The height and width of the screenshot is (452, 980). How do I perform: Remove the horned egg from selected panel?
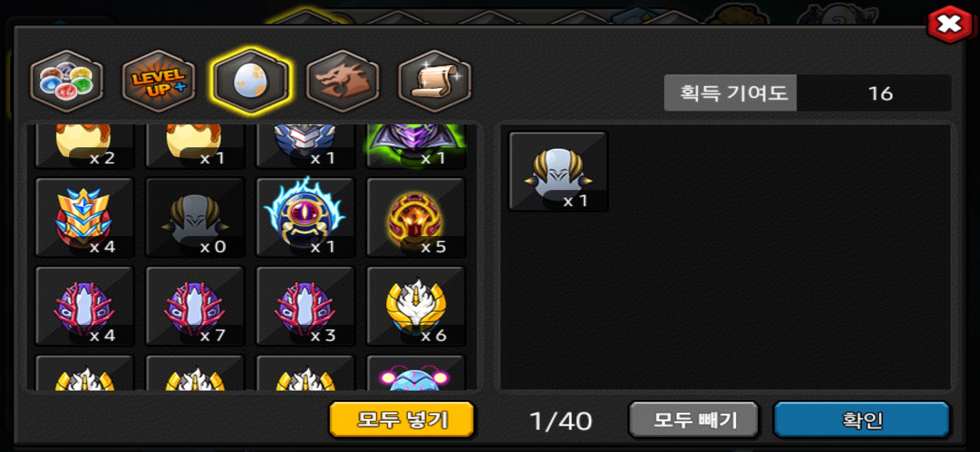coord(558,172)
